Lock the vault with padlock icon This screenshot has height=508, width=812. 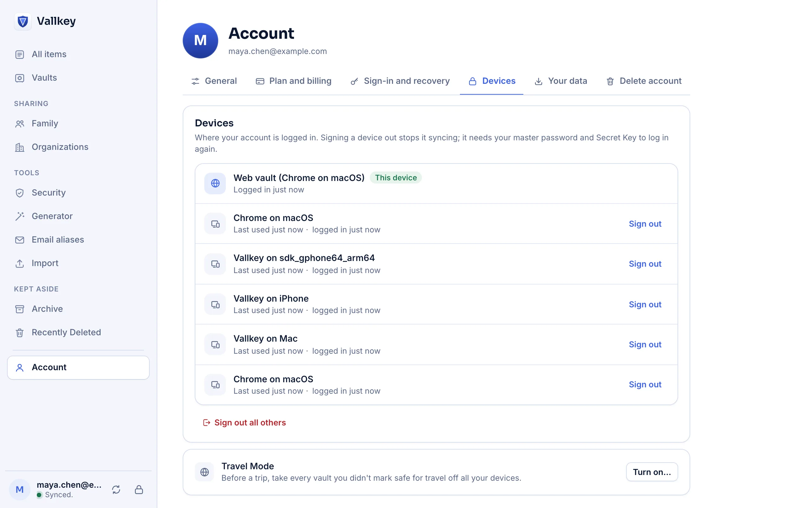point(139,490)
